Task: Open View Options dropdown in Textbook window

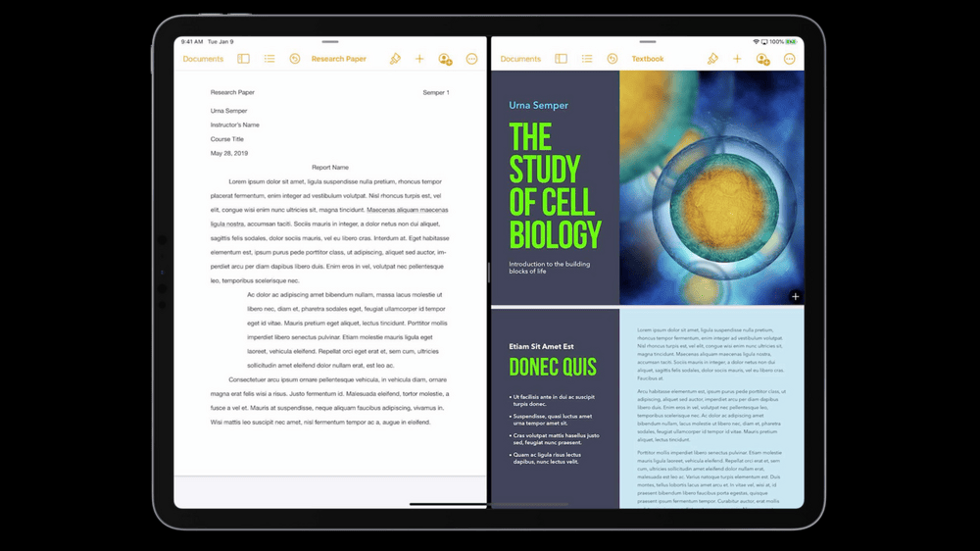Action: 561,59
